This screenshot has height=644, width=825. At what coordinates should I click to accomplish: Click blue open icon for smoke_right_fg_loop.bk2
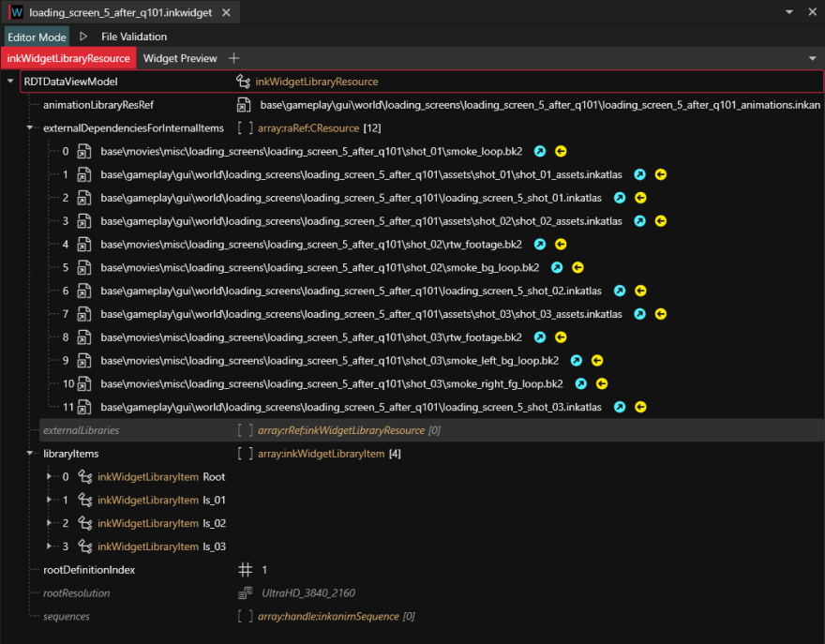[x=581, y=383]
